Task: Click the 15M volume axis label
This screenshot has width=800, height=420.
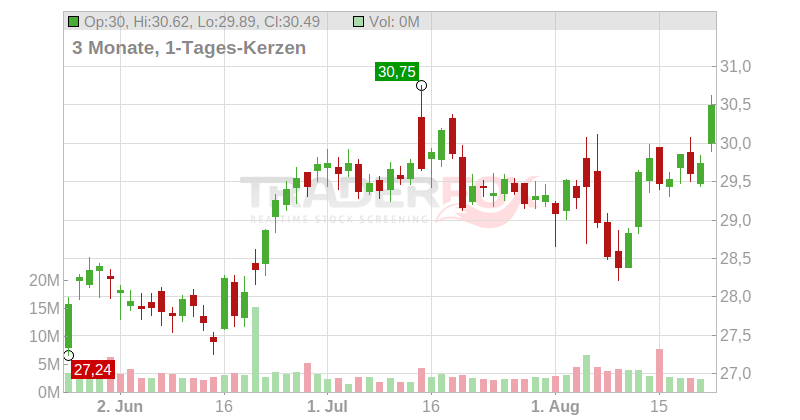Action: pos(44,308)
